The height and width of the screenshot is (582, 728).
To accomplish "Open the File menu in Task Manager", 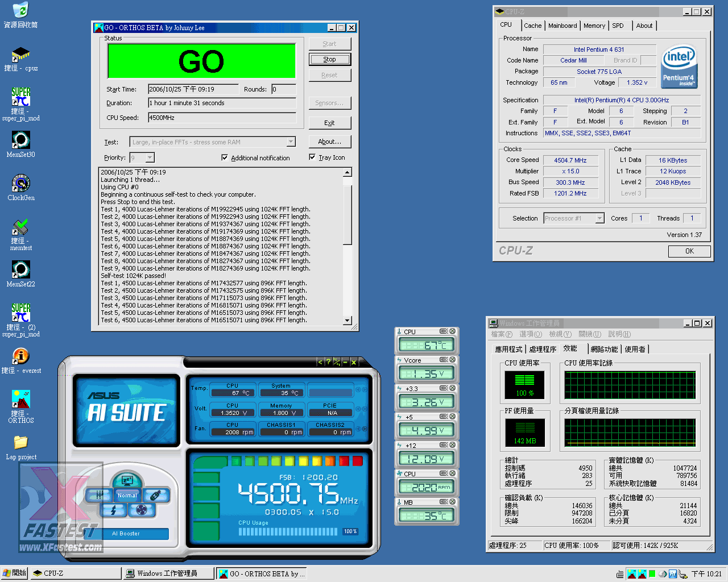I will click(502, 334).
